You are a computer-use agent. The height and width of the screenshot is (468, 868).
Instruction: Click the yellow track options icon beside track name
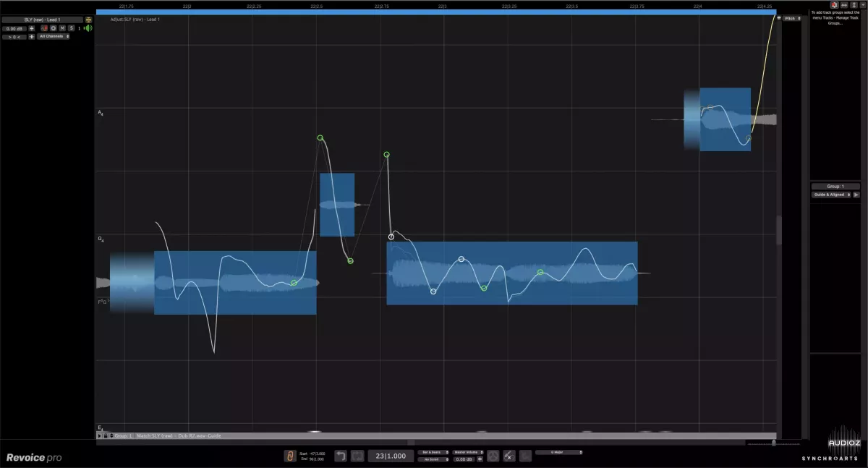click(x=88, y=20)
